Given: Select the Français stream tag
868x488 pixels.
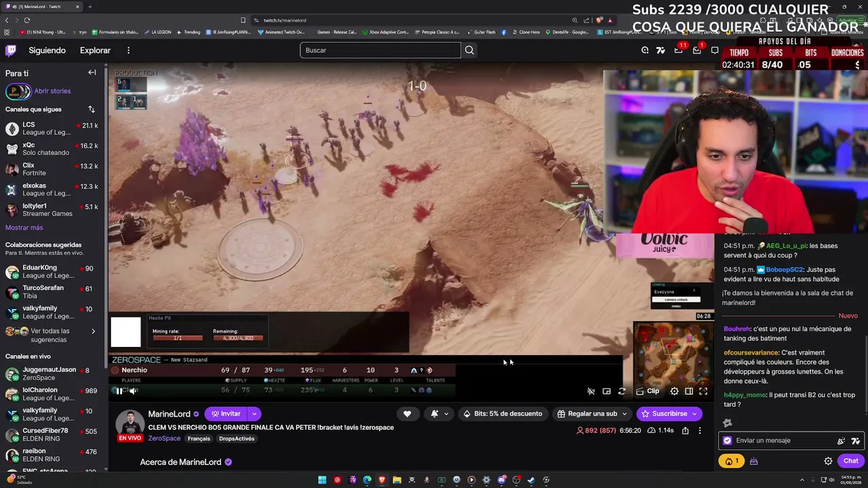Looking at the screenshot, I should [x=199, y=439].
